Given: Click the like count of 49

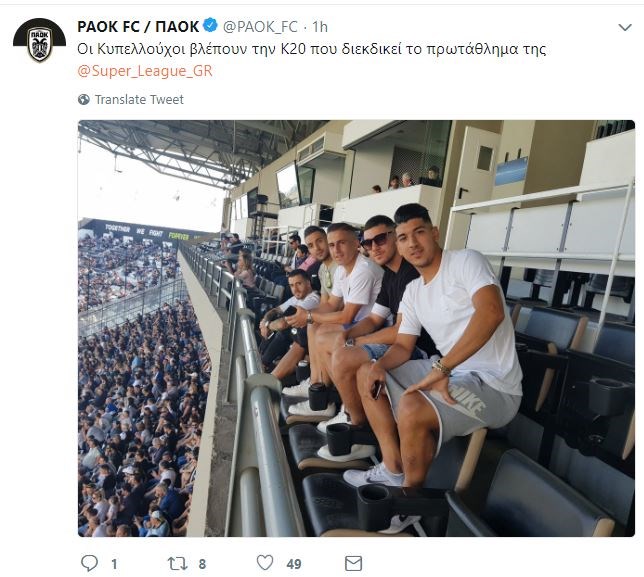Looking at the screenshot, I should point(294,564).
